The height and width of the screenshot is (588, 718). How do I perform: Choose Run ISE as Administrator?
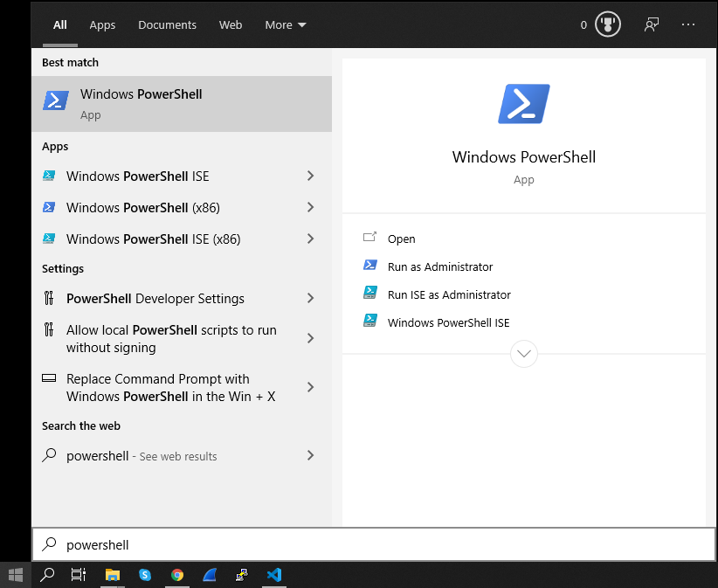449,295
